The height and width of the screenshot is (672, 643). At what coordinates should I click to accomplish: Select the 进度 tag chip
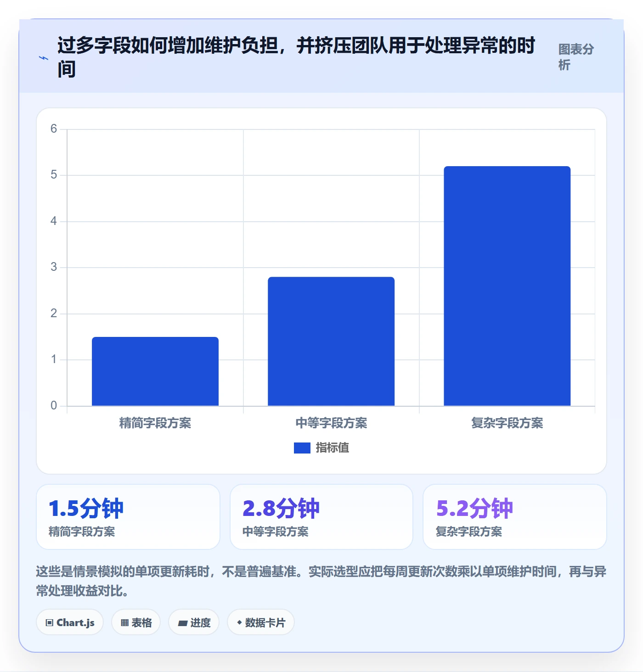coord(194,622)
